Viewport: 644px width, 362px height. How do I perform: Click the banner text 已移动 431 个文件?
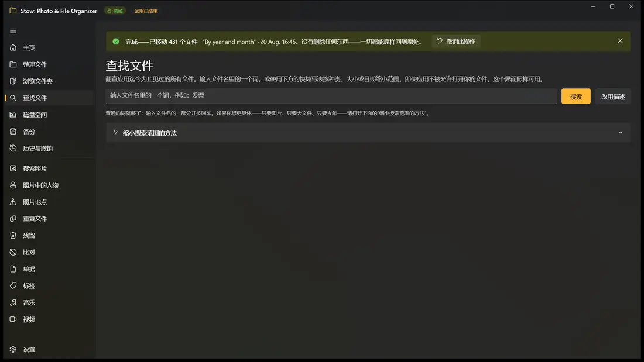point(173,42)
